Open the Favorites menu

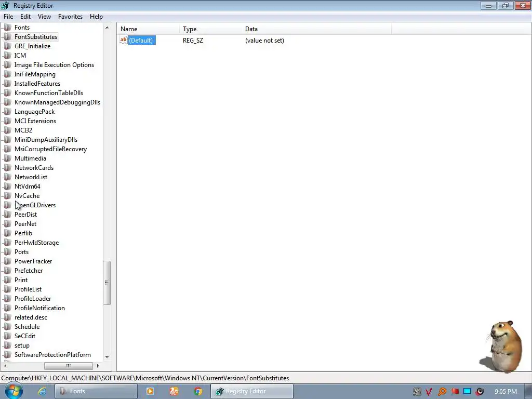pos(70,16)
